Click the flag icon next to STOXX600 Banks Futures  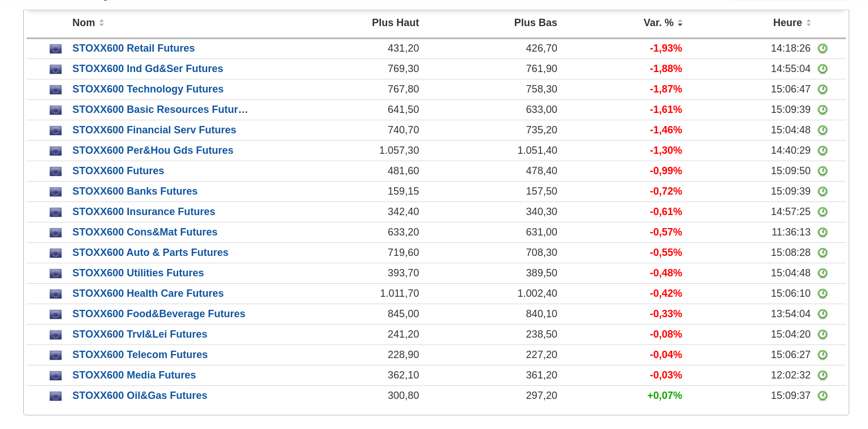[56, 192]
